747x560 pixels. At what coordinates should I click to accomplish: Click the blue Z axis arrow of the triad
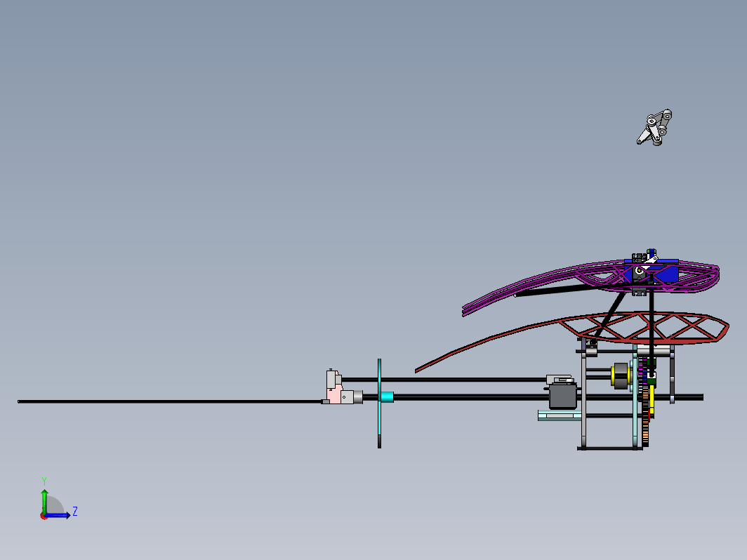[57, 515]
